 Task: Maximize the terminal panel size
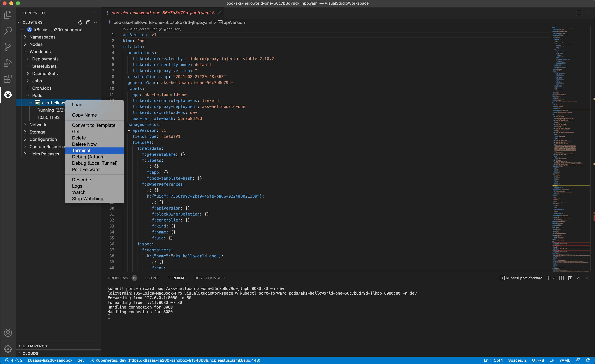coord(579,278)
